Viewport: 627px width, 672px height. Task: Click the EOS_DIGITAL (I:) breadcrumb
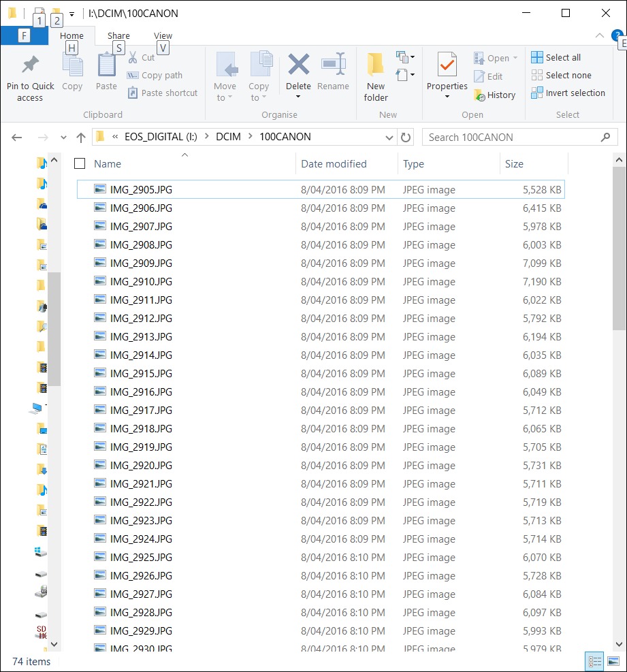pyautogui.click(x=161, y=137)
